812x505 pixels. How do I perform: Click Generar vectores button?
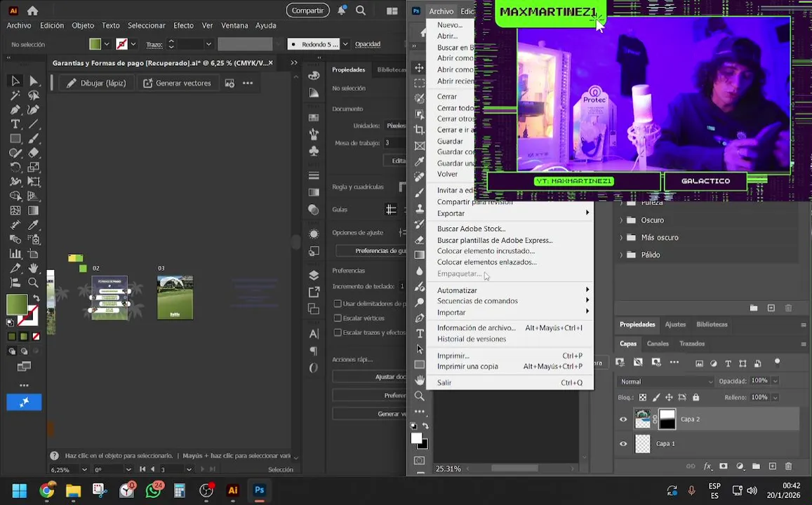pos(177,83)
